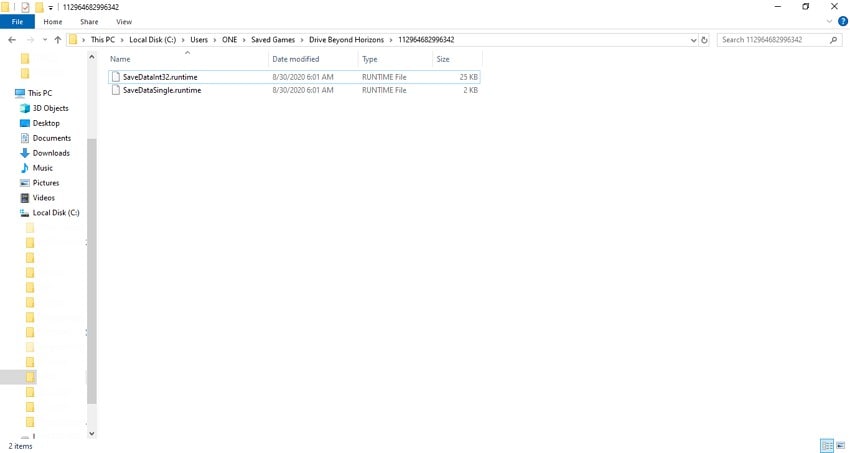Select the SaveDataInt32.runtime file
This screenshot has height=453, width=850.
294,77
